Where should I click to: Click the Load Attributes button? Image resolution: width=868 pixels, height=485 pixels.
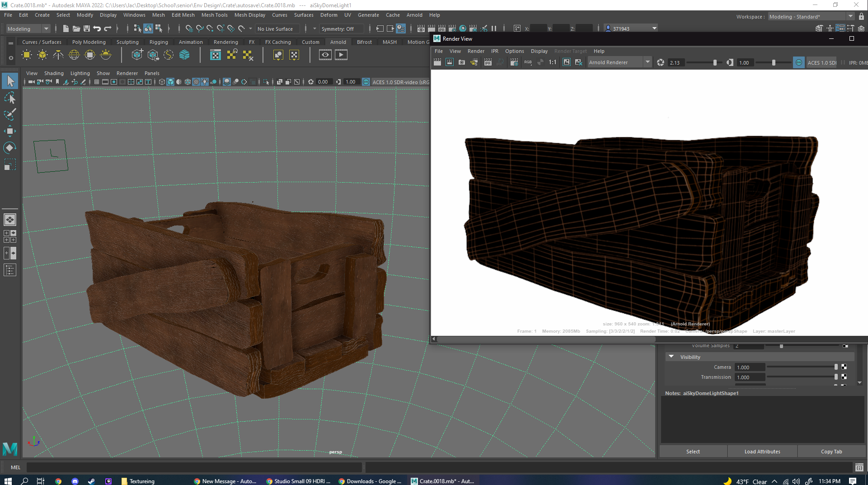click(x=762, y=451)
